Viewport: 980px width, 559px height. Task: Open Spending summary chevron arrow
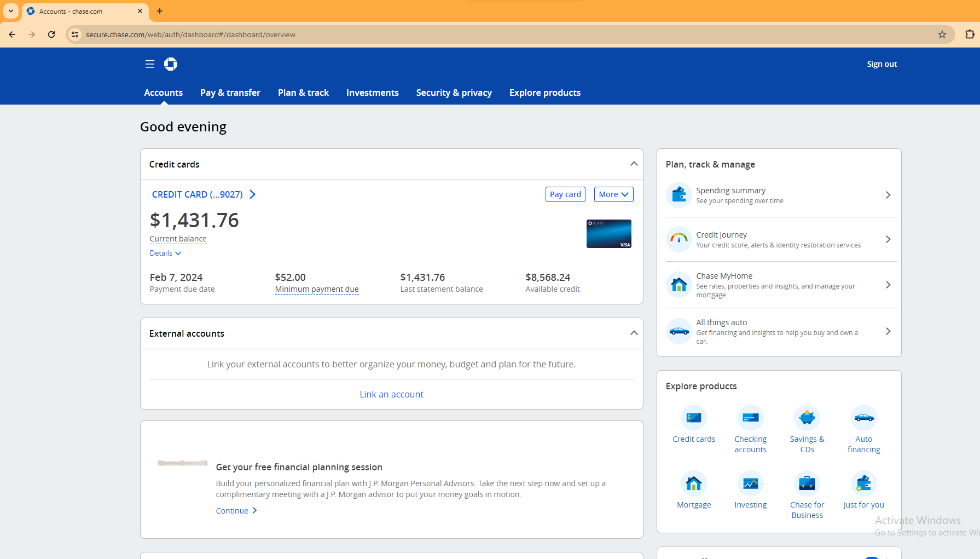(x=888, y=195)
